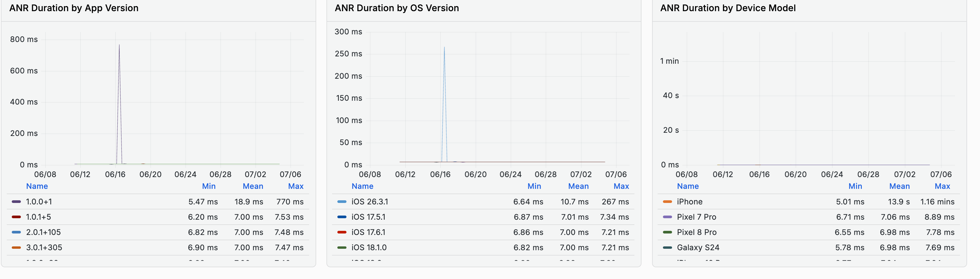Click the iOS 26.3.1 series color swatch
The image size is (980, 279).
[342, 202]
